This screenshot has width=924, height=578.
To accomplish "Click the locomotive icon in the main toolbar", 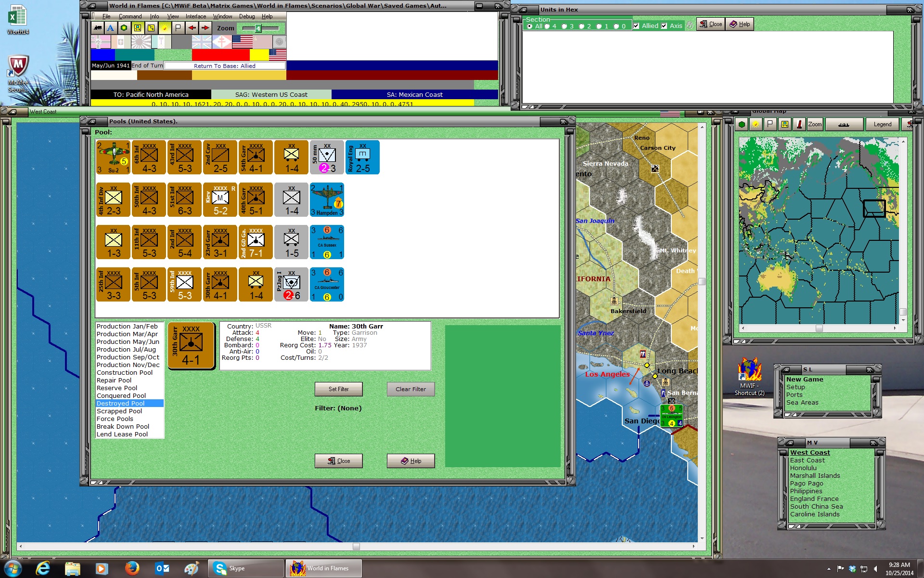I will click(x=98, y=28).
